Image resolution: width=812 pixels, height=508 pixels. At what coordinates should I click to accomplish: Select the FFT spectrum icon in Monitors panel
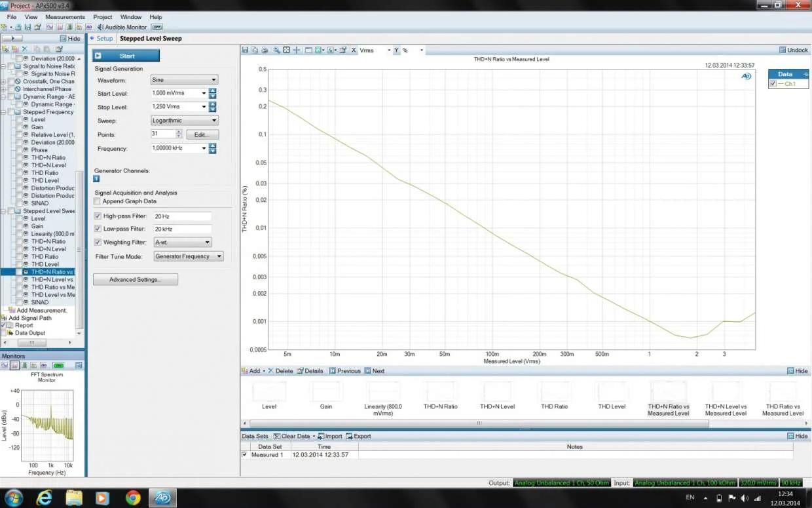(x=14, y=365)
